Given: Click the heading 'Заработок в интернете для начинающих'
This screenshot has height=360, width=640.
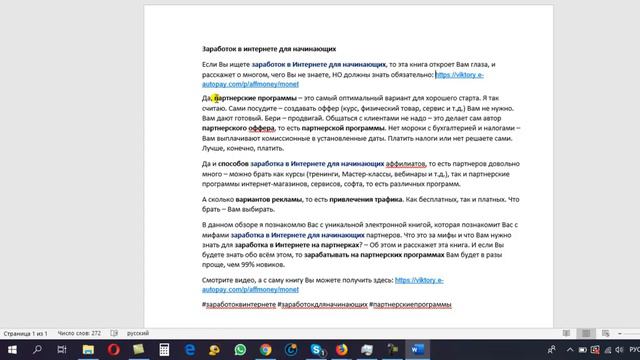Looking at the screenshot, I should pyautogui.click(x=269, y=49).
